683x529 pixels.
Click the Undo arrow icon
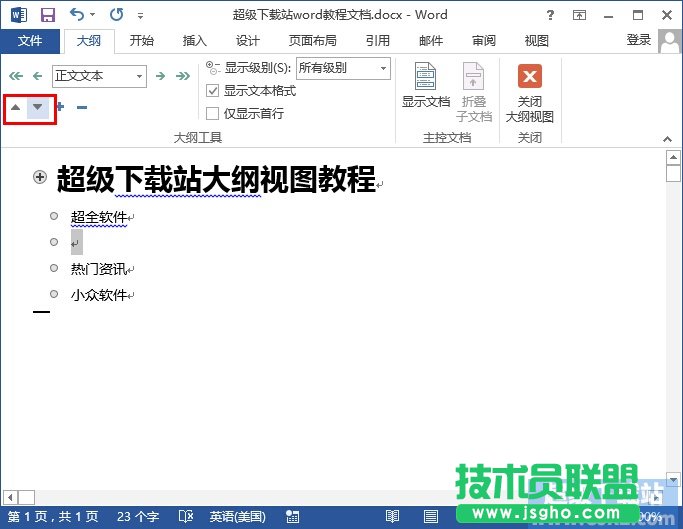pyautogui.click(x=78, y=15)
